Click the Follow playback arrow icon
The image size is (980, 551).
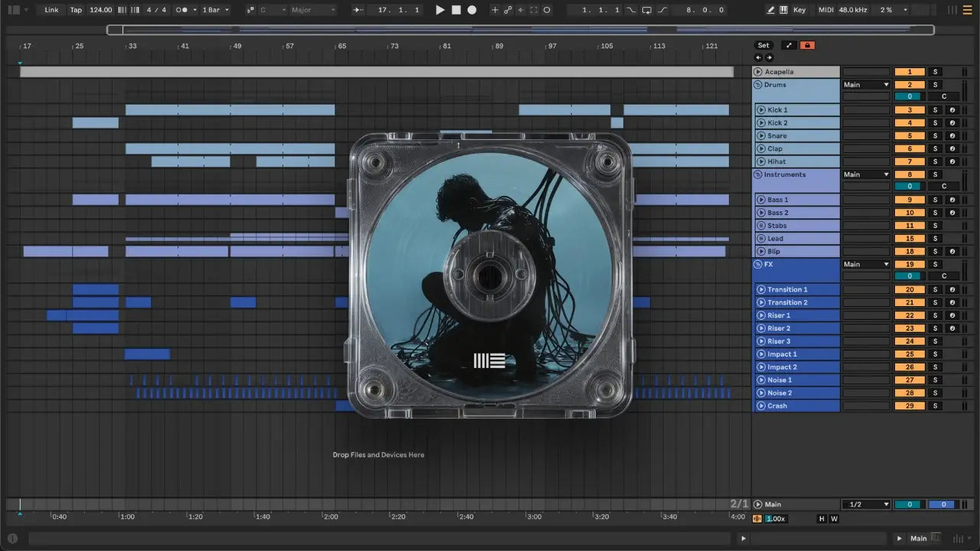[358, 10]
